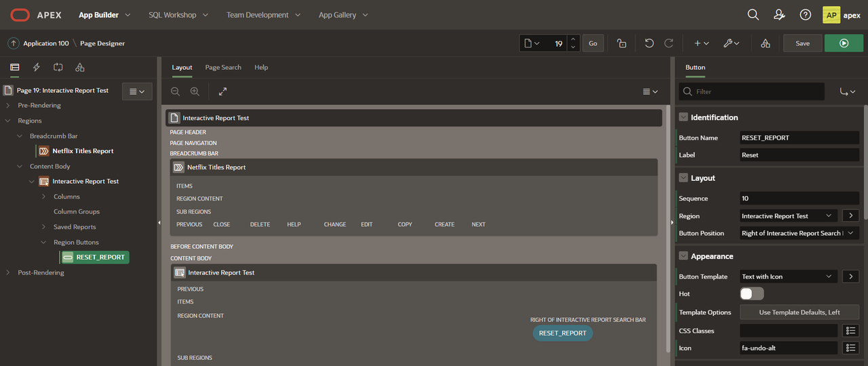Image resolution: width=868 pixels, height=366 pixels.
Task: Open the Shared Components icon in toolbar
Action: tap(765, 43)
